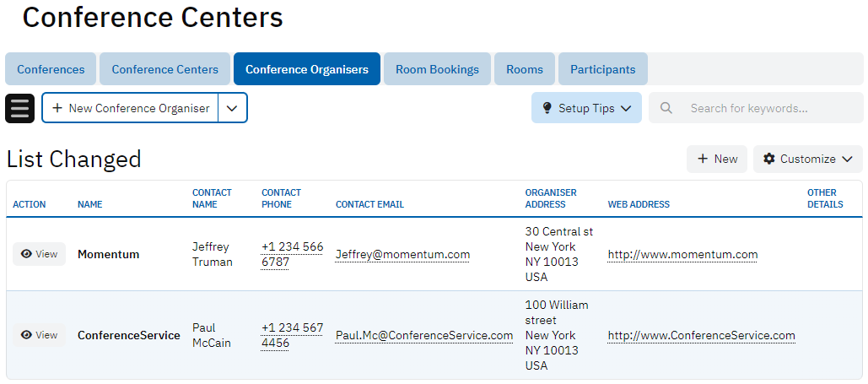868x384 pixels.
Task: Open the Customize dropdown menu
Action: 848,159
